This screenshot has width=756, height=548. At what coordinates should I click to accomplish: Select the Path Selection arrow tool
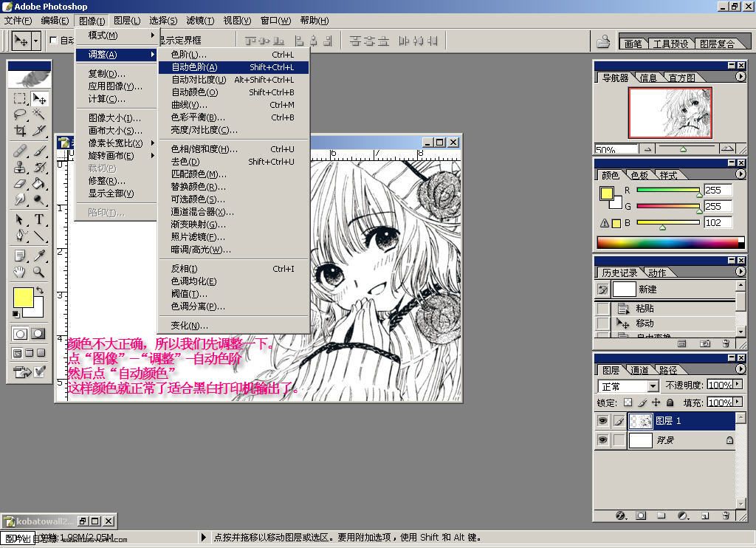click(20, 219)
